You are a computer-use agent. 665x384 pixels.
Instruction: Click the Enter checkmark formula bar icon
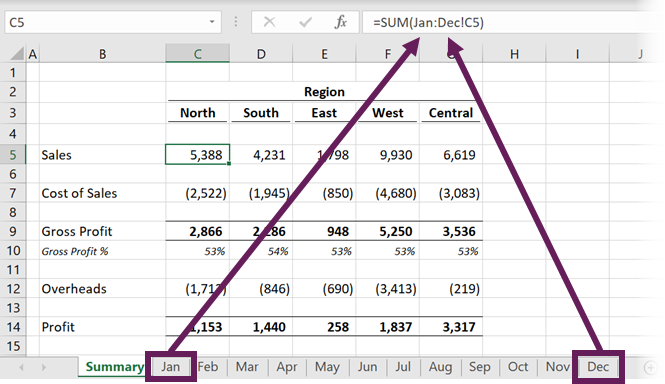tap(305, 22)
